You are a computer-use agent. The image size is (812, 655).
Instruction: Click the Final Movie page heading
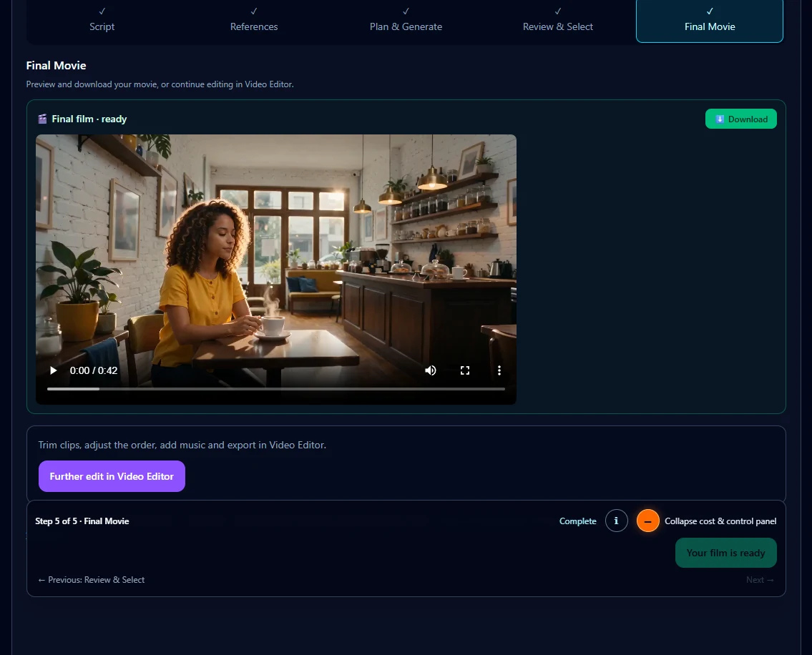(x=56, y=65)
